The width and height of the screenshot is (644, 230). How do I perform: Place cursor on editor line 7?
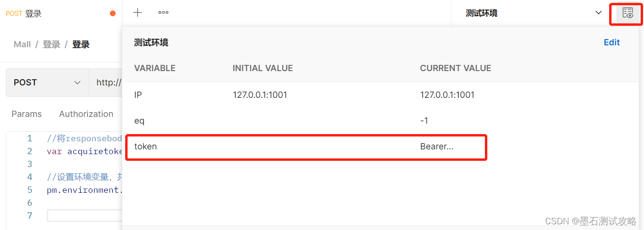click(85, 216)
